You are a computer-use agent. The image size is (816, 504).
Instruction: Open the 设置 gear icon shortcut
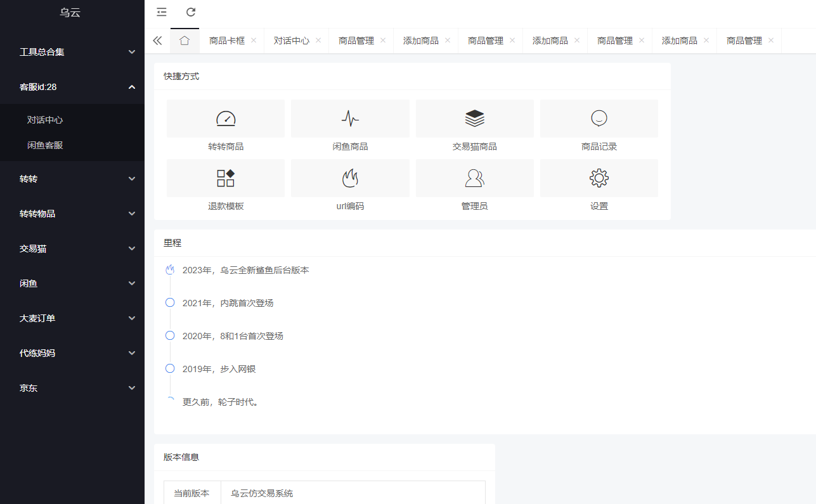[x=599, y=178]
